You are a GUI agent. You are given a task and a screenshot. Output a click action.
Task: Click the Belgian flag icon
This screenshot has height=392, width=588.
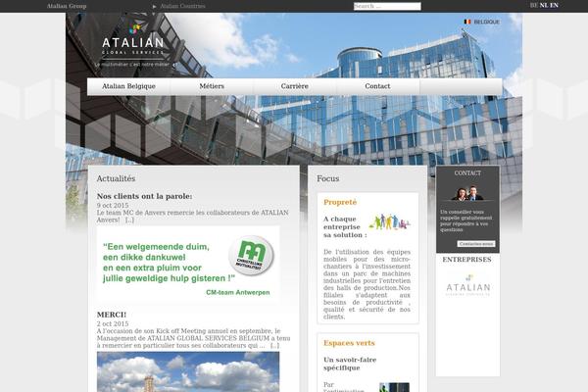467,22
